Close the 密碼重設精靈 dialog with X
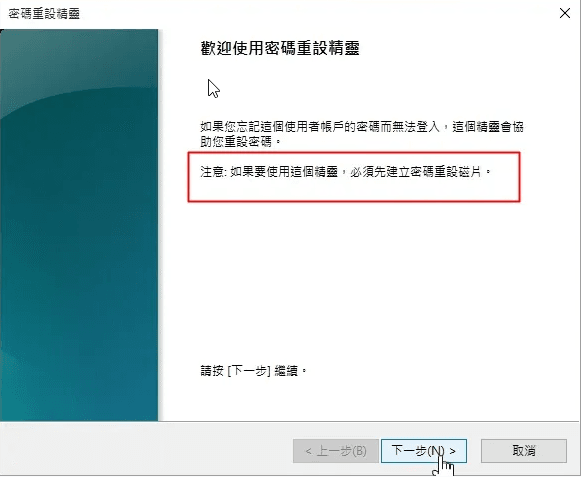The height and width of the screenshot is (477, 581). pyautogui.click(x=565, y=13)
